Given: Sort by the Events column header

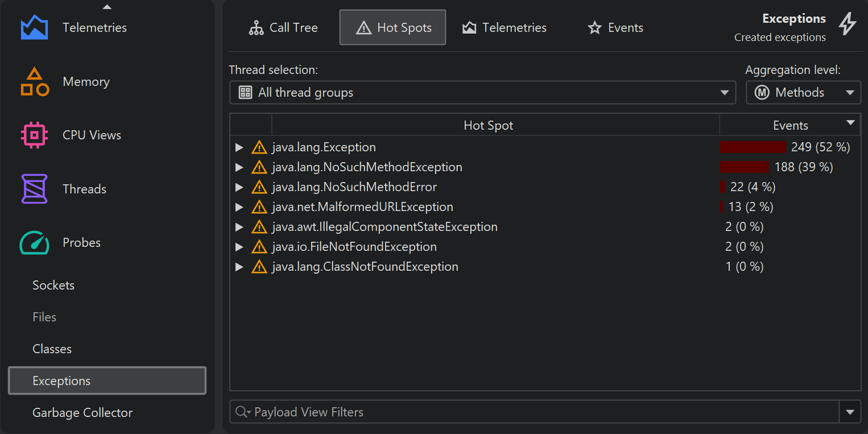Looking at the screenshot, I should click(x=790, y=126).
